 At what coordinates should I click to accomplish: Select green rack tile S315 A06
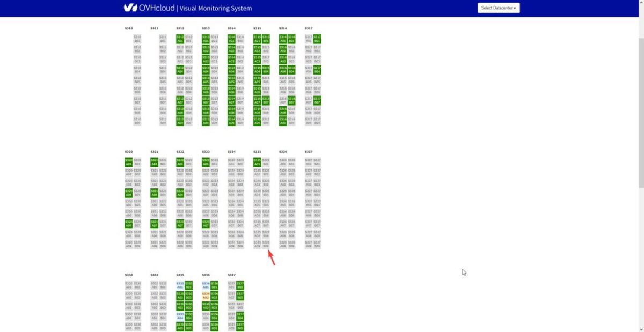(257, 90)
